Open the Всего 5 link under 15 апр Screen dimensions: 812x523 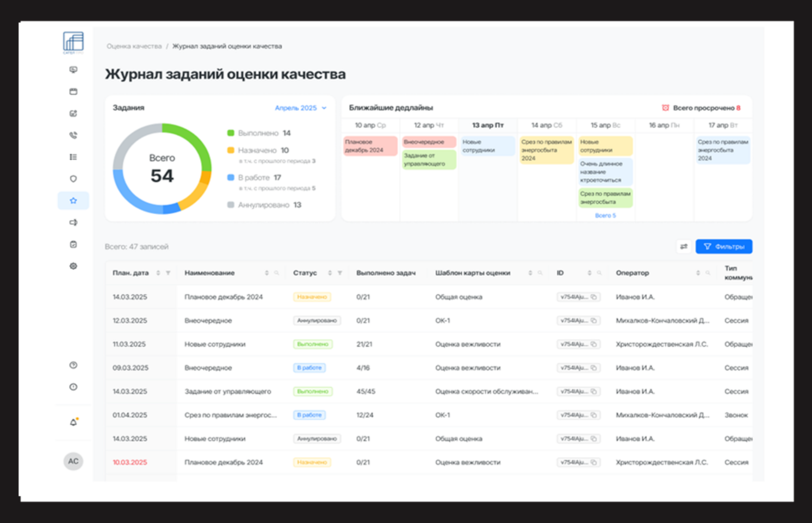605,215
